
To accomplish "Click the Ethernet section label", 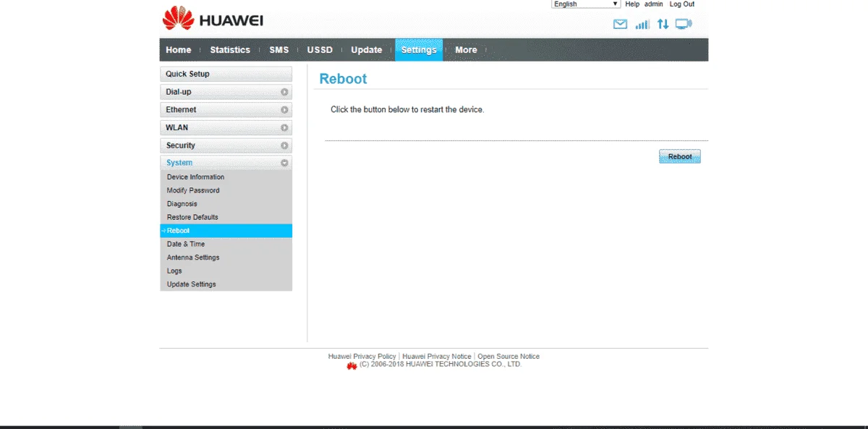I will [x=181, y=110].
